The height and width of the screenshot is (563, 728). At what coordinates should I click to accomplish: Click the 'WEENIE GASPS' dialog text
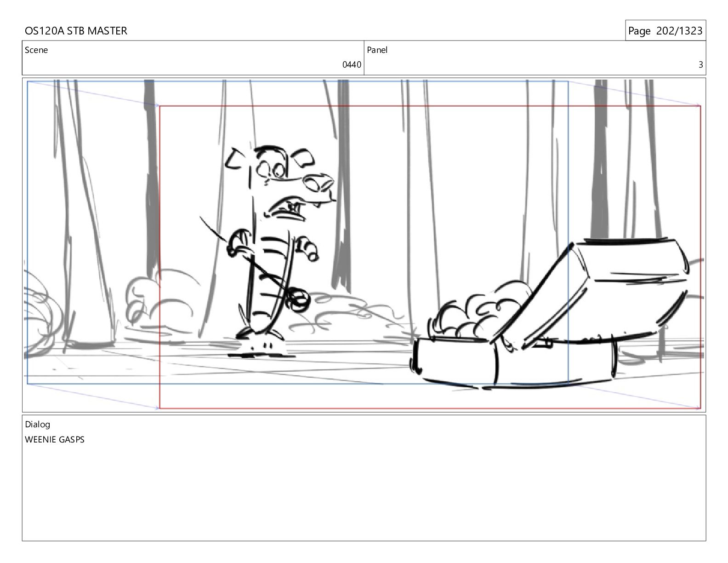55,439
